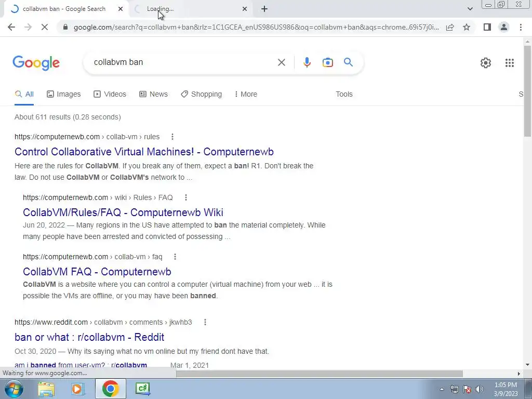Click the address bar URL
The height and width of the screenshot is (399, 532).
click(x=256, y=27)
